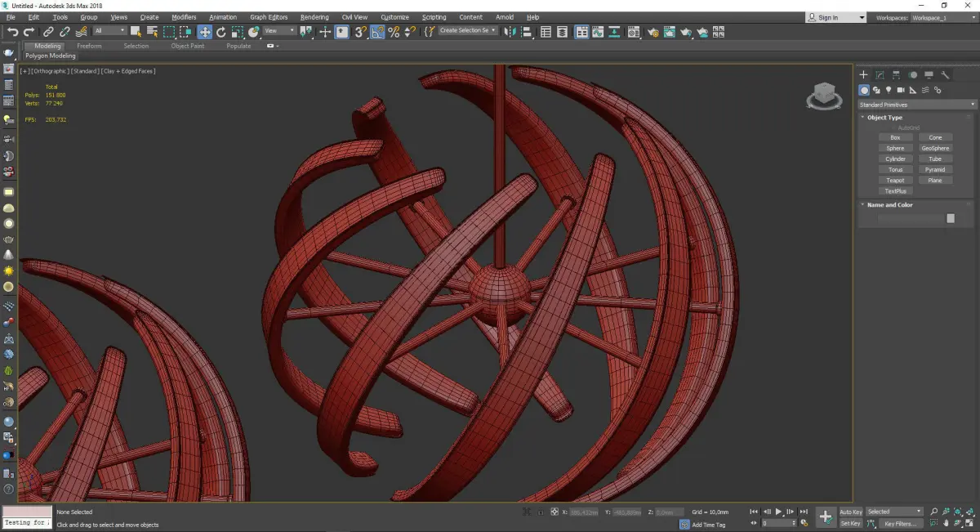Open the Hierarchy panel tab
The height and width of the screenshot is (532, 980).
896,74
